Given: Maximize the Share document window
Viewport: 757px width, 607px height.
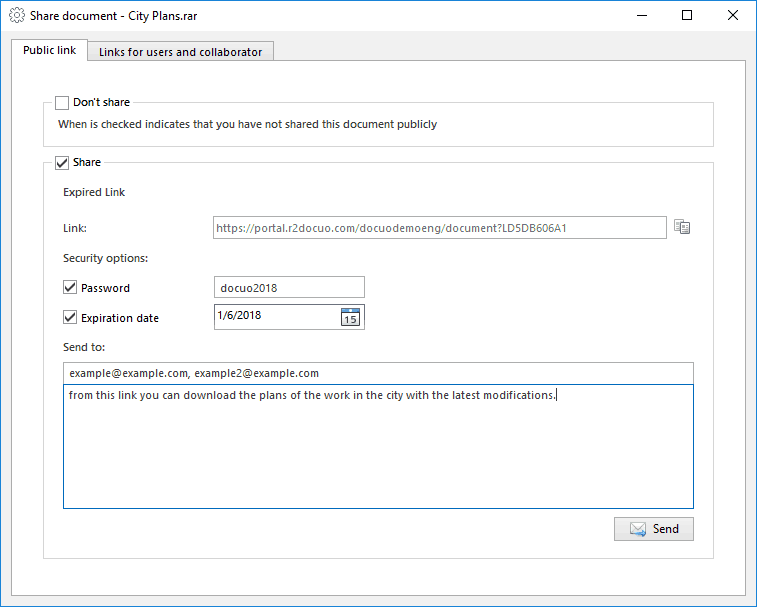Looking at the screenshot, I should point(687,16).
